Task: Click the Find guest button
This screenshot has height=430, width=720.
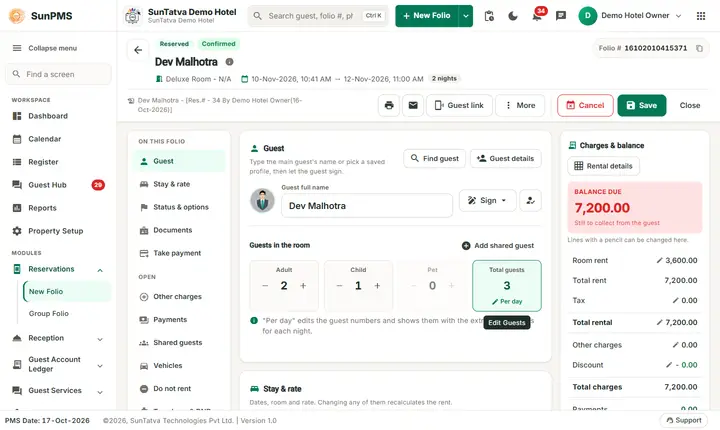Action: tap(434, 158)
